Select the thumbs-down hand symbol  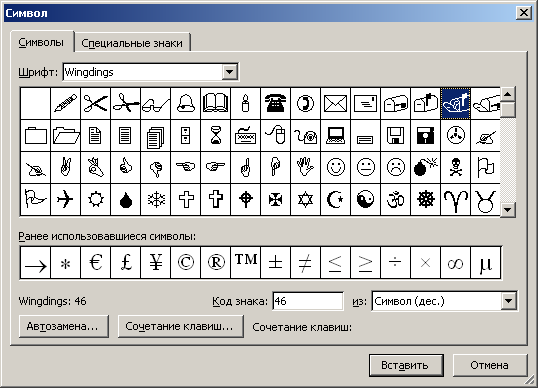(156, 167)
